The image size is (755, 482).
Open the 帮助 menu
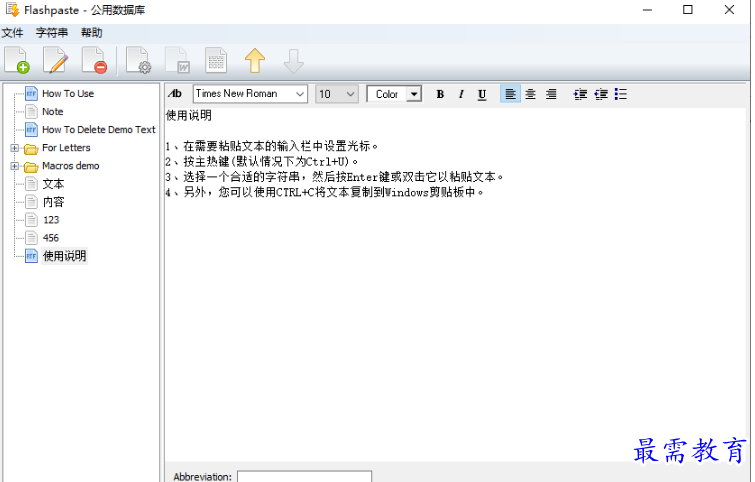pyautogui.click(x=91, y=33)
